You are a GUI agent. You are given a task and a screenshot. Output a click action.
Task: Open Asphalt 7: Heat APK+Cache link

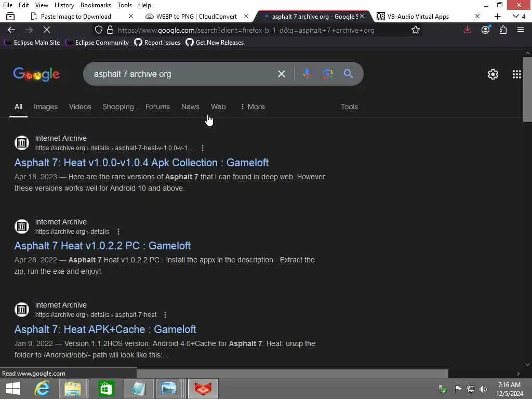tap(105, 329)
